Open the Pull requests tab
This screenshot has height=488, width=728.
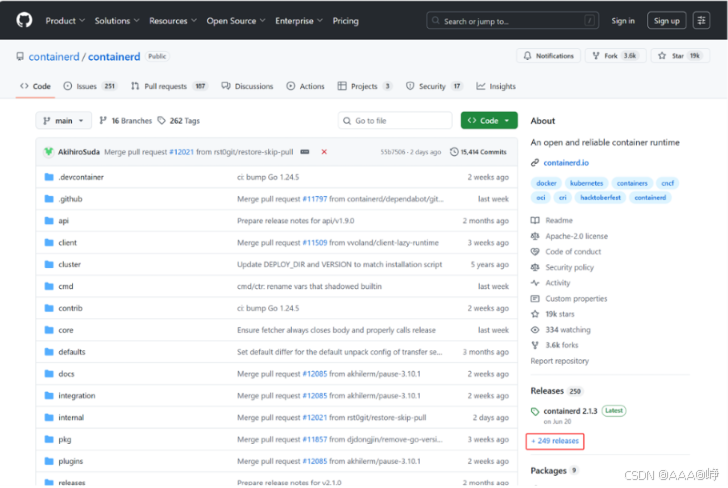169,86
